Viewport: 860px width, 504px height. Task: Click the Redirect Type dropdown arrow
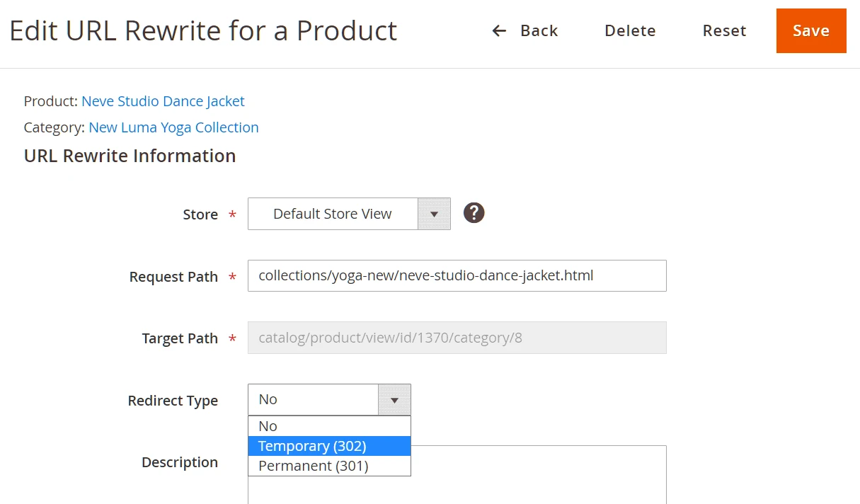click(394, 399)
